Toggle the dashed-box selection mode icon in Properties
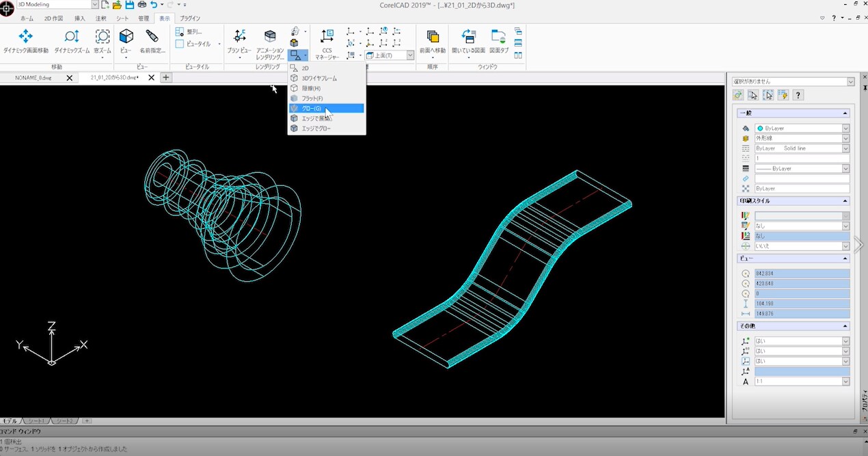Screen dimensions: 868x456 pyautogui.click(x=768, y=96)
